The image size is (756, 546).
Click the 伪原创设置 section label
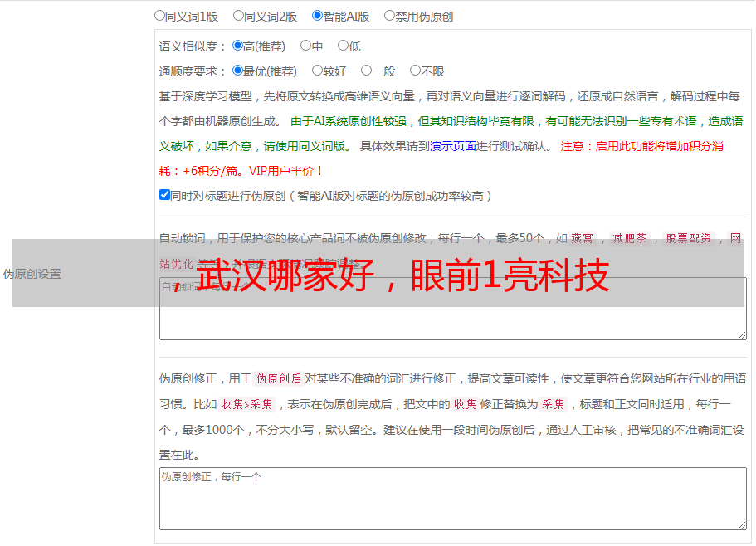(32, 274)
